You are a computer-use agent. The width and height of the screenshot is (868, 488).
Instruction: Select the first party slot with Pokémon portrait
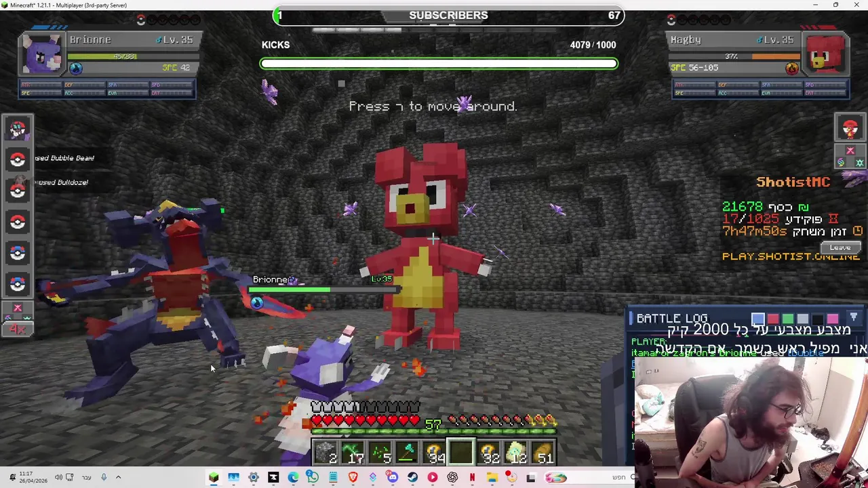point(18,128)
